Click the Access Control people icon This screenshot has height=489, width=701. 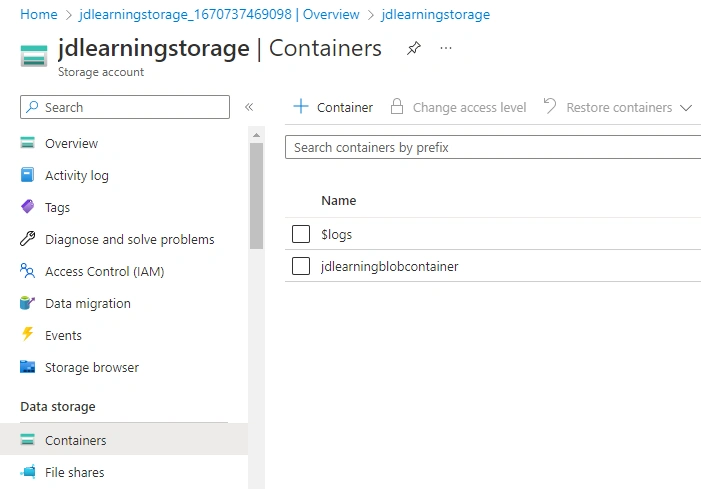[x=27, y=271]
